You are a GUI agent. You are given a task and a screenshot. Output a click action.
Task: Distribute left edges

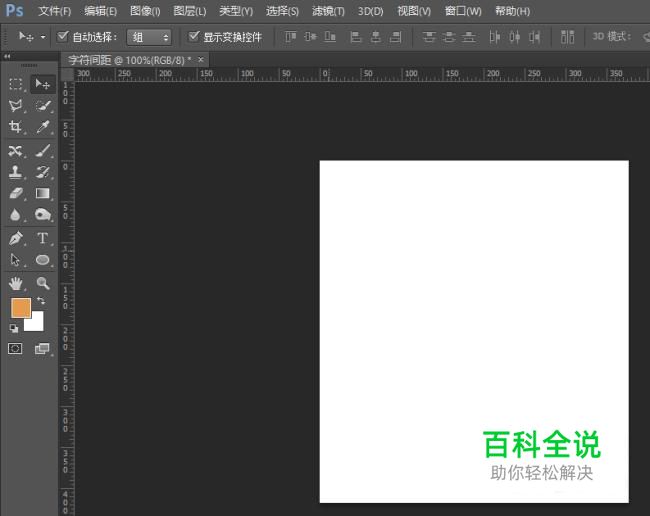[x=495, y=37]
